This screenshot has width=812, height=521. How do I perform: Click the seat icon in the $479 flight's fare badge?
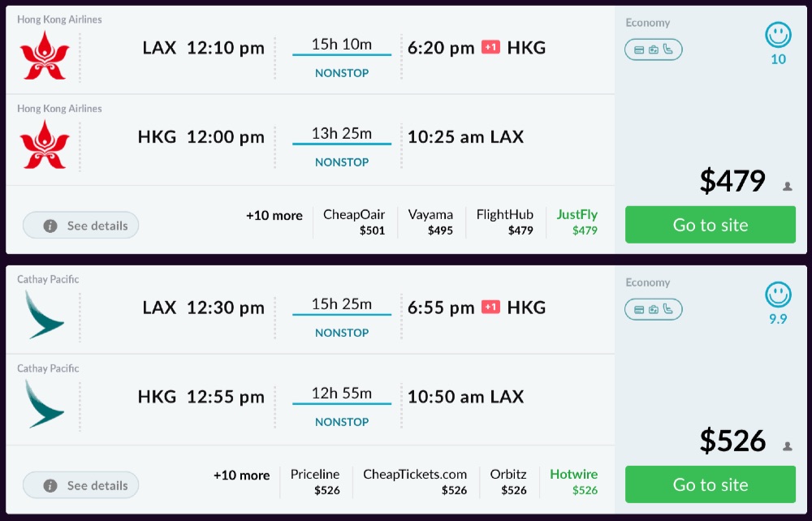(x=668, y=50)
